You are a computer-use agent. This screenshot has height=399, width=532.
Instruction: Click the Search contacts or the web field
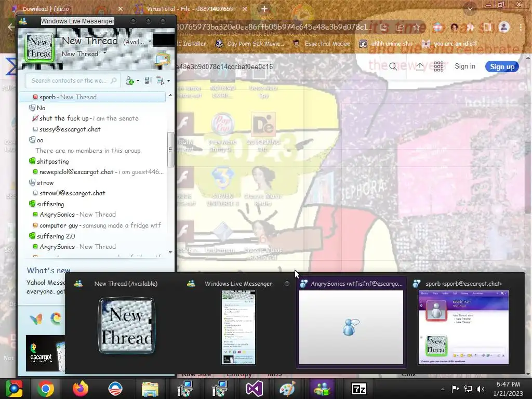pyautogui.click(x=73, y=81)
